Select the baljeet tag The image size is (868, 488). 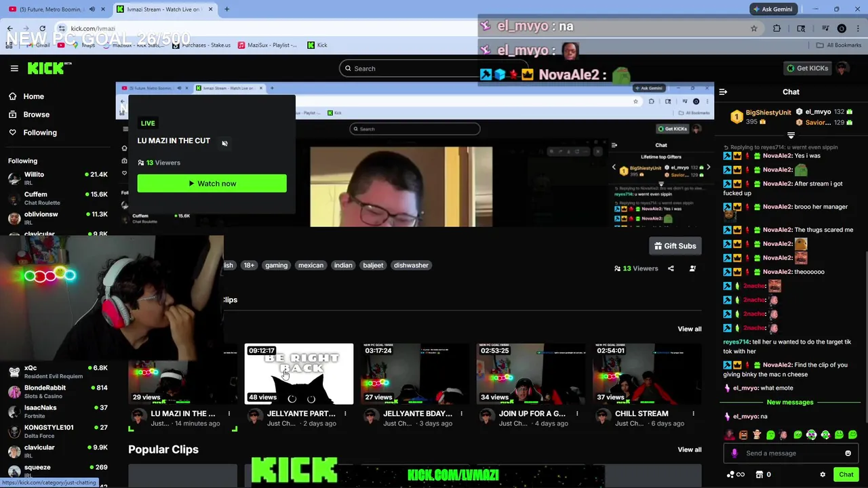373,266
